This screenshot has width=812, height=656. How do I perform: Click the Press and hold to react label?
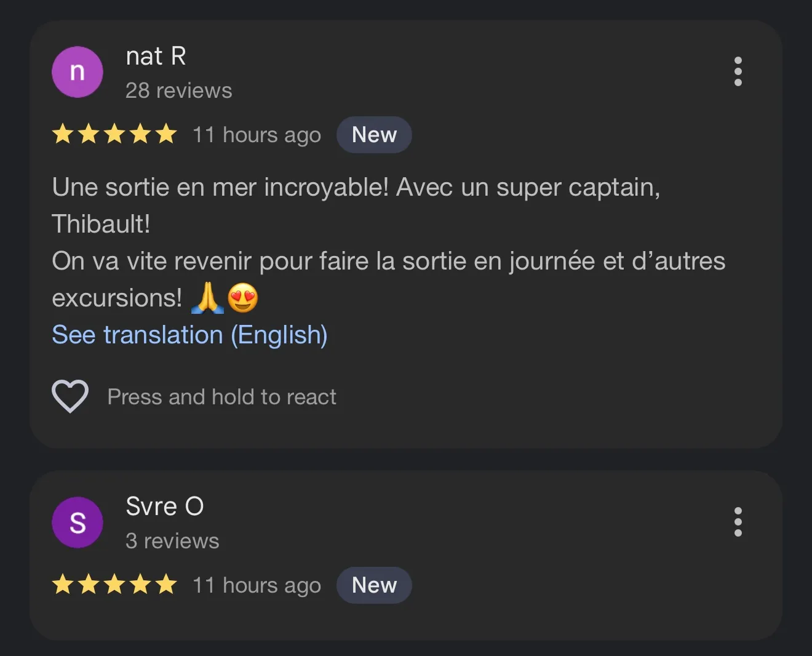(x=221, y=397)
